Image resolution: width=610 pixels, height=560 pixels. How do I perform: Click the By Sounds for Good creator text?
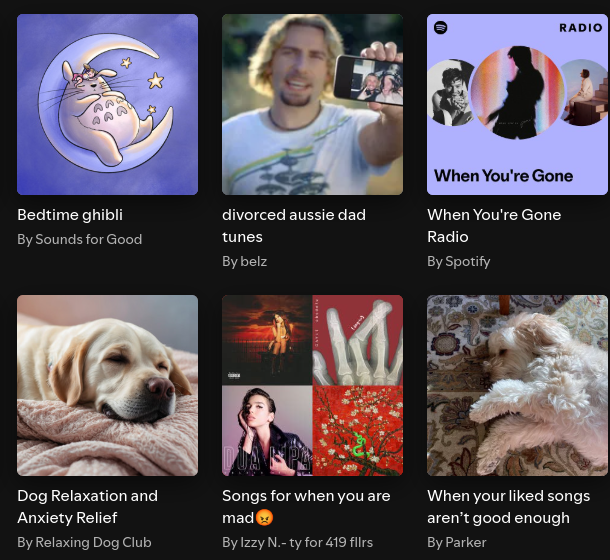(x=80, y=239)
